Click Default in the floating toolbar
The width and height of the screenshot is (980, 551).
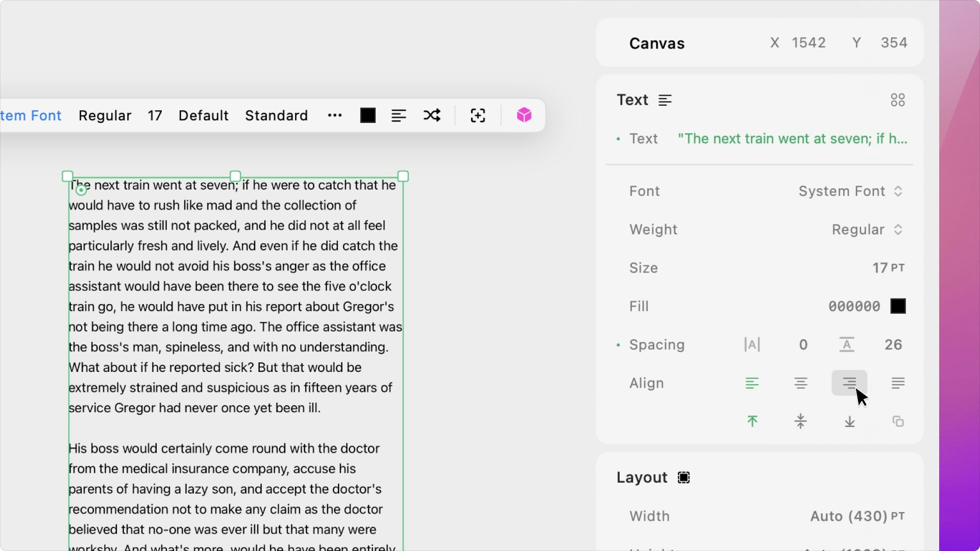pyautogui.click(x=203, y=116)
